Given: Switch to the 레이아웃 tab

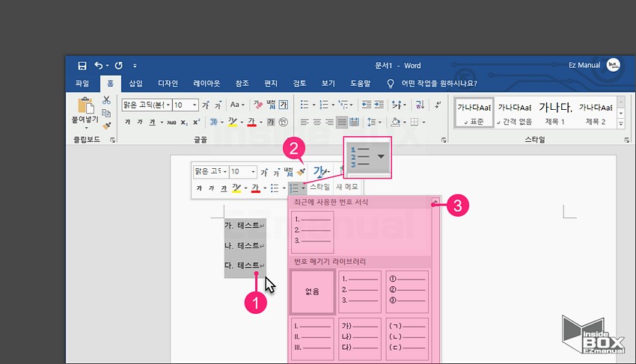Looking at the screenshot, I should (207, 84).
